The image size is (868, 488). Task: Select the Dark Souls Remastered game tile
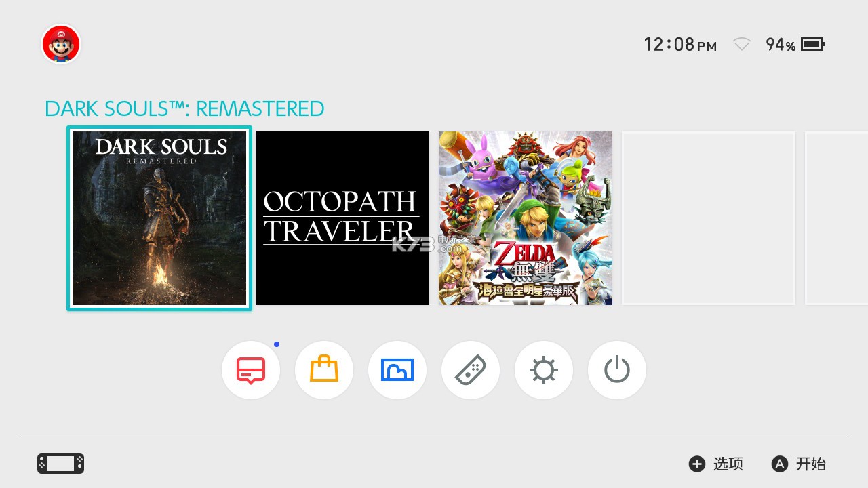(159, 218)
